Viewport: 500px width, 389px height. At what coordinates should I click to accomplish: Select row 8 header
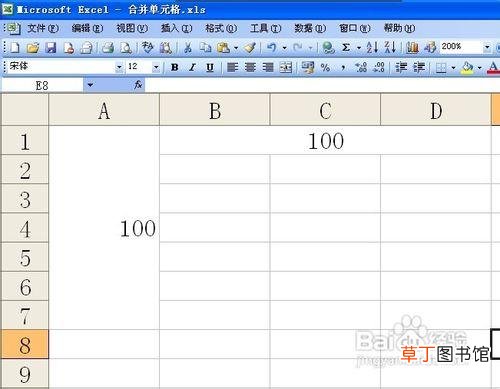(25, 345)
